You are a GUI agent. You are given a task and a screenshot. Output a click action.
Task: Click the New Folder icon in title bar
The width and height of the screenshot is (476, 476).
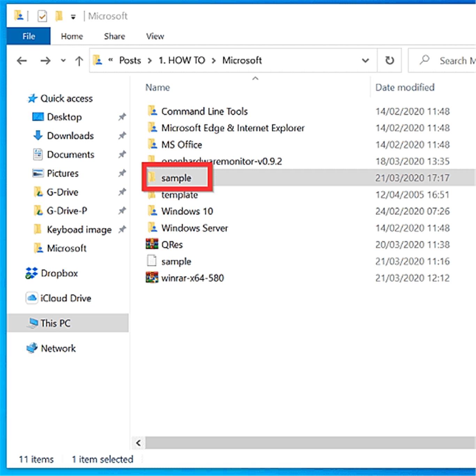[x=59, y=16]
